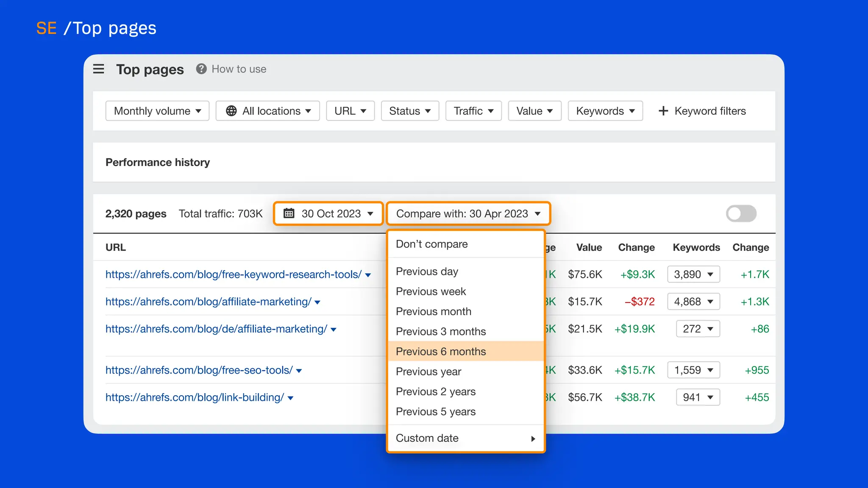This screenshot has width=868, height=488.
Task: Open the link-building URL link
Action: [195, 397]
